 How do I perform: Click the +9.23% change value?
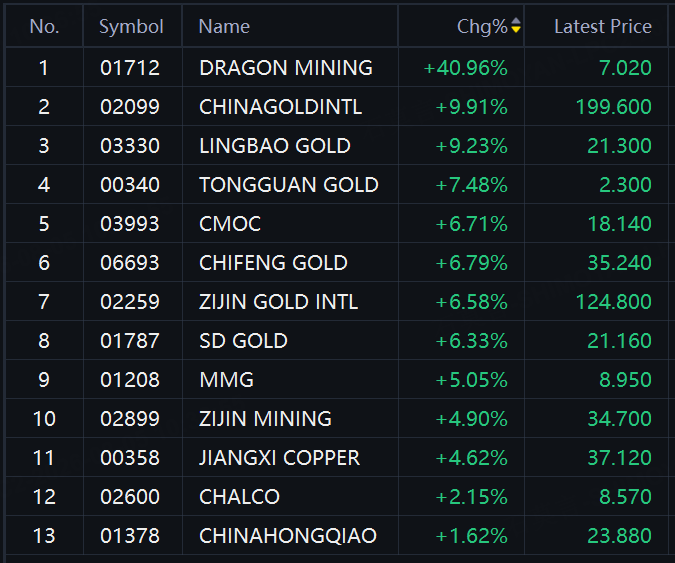point(471,146)
